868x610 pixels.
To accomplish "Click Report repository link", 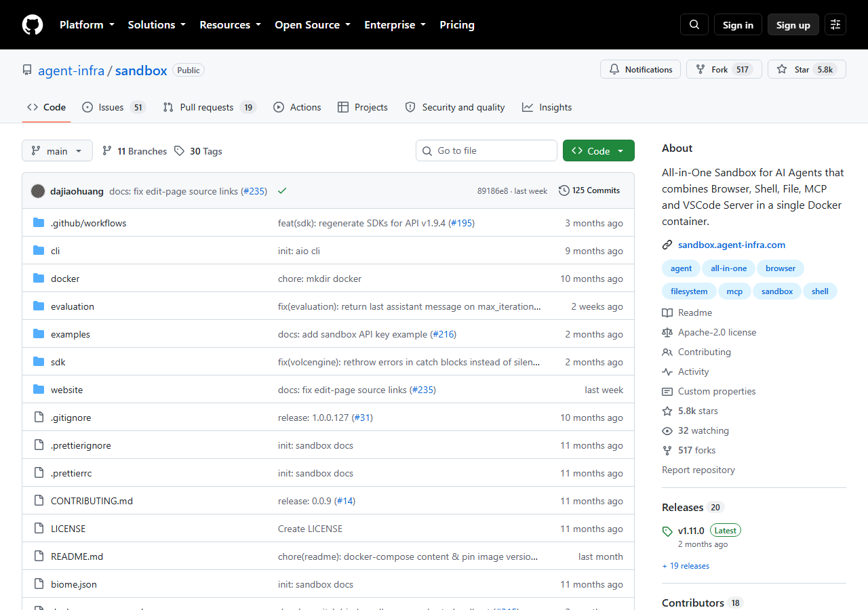I will pos(698,470).
